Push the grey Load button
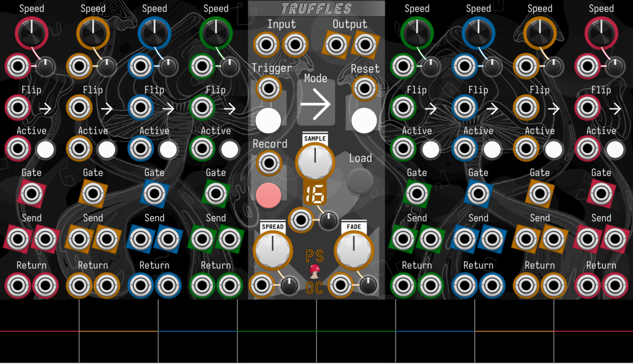The height and width of the screenshot is (364, 633). pyautogui.click(x=360, y=180)
